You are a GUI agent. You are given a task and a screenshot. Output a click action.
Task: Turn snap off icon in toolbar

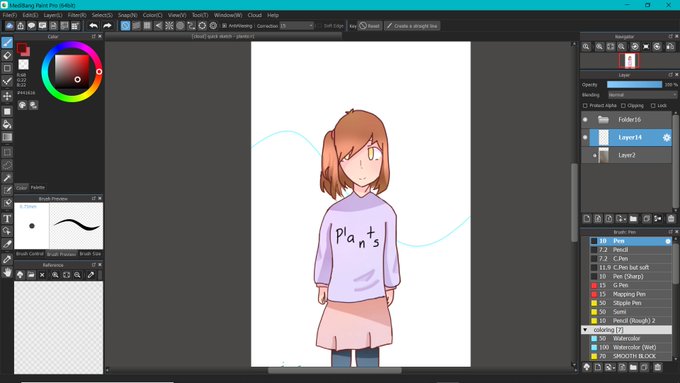click(x=125, y=26)
